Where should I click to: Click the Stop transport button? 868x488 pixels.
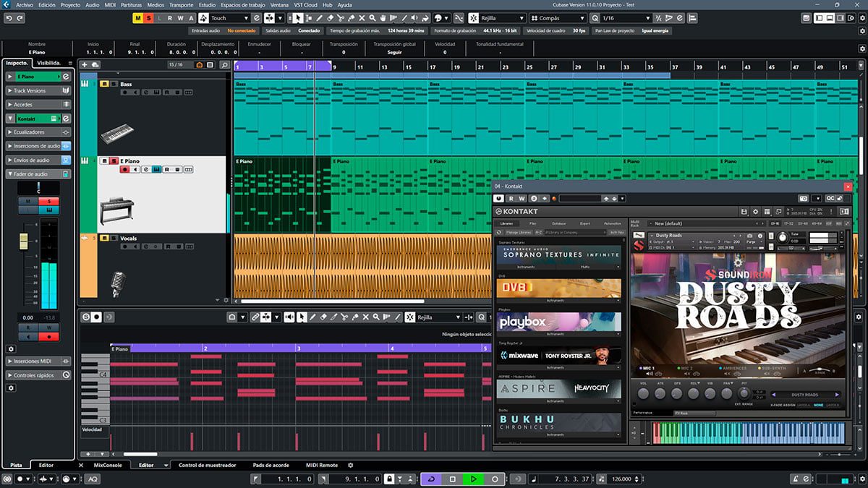453,479
